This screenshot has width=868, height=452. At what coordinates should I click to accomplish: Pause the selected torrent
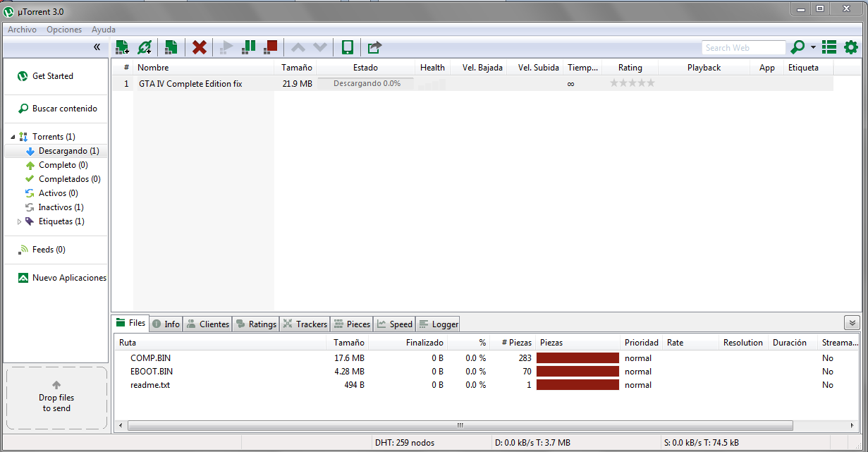coord(249,47)
